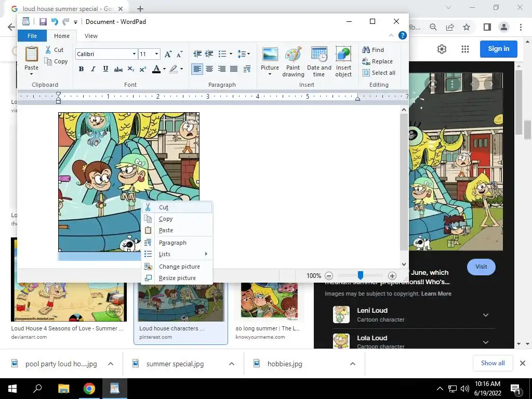This screenshot has width=532, height=399.
Task: Select Justify alignment
Action: [234, 69]
